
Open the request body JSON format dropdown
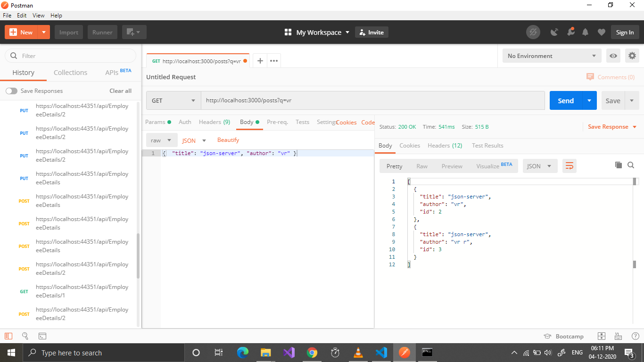(x=194, y=140)
